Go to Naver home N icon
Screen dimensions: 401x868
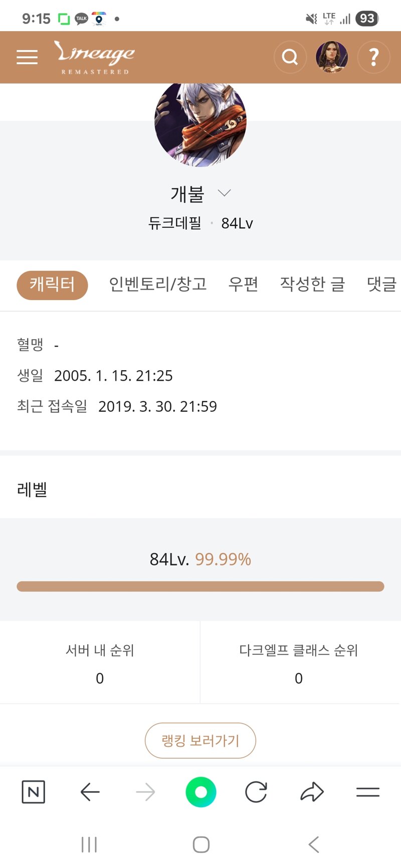point(34,792)
